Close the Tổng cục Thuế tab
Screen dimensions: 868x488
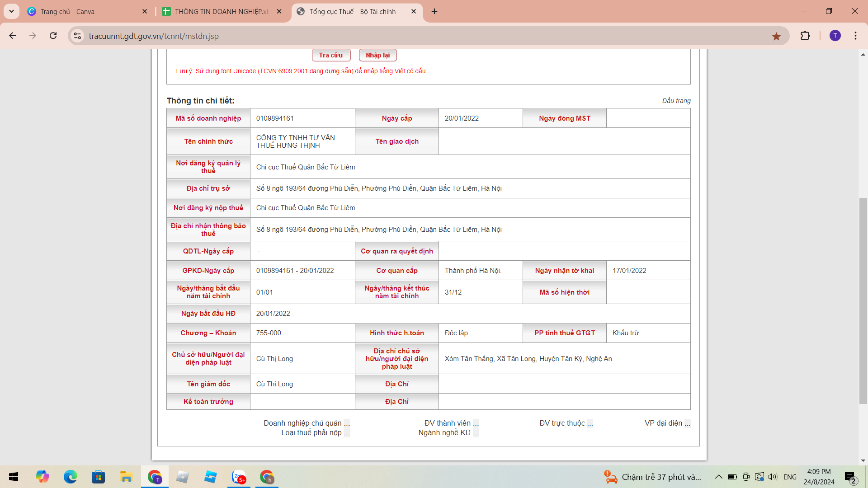point(414,11)
